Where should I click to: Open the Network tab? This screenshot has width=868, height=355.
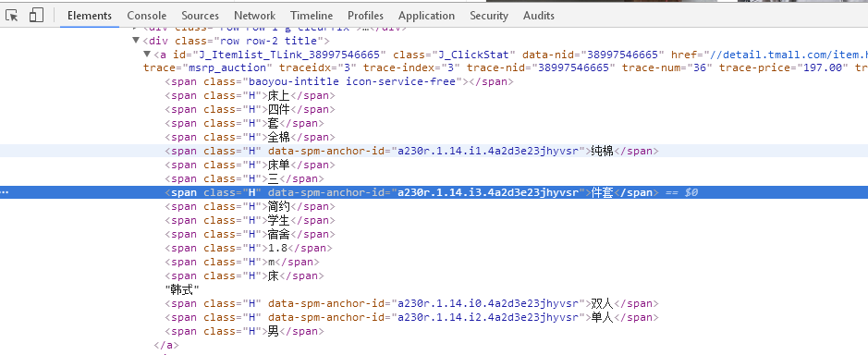click(254, 16)
